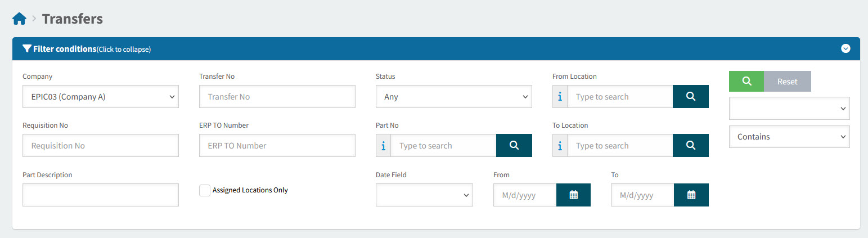Run the green search button
This screenshot has height=238, width=868.
[x=746, y=81]
